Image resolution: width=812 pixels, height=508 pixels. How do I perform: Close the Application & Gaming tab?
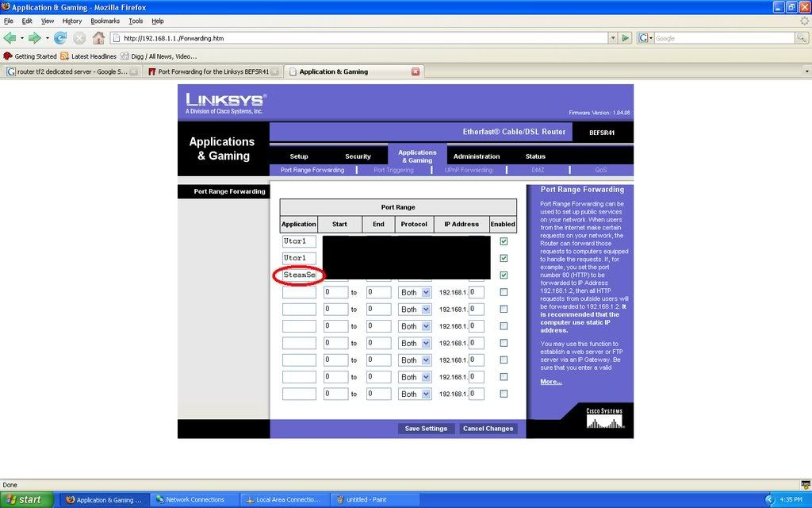(x=416, y=71)
